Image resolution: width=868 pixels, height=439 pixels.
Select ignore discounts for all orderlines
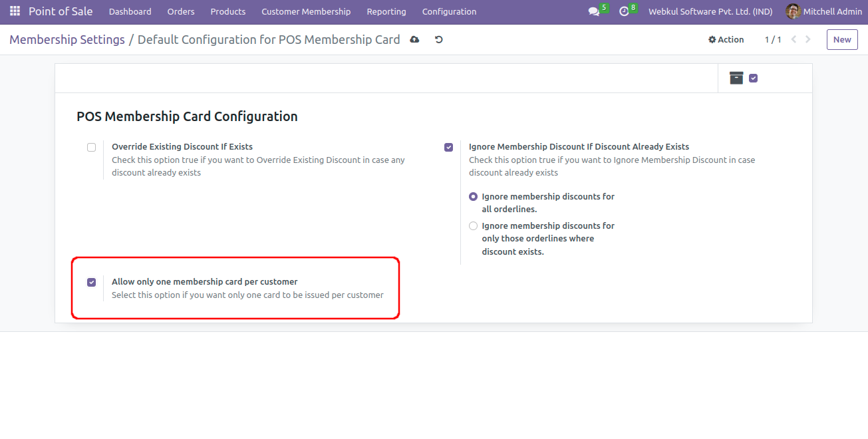point(473,197)
